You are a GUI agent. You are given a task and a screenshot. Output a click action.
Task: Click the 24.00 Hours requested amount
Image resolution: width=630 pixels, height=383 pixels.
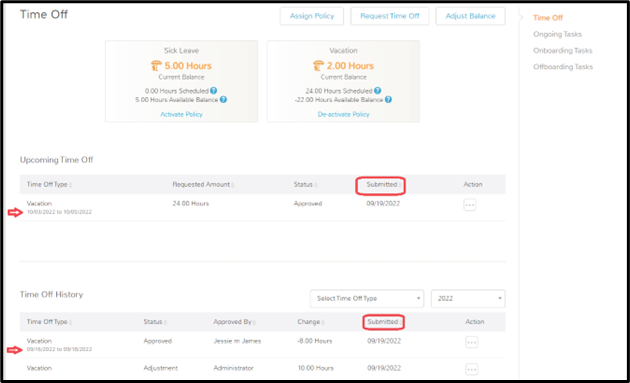pyautogui.click(x=190, y=203)
